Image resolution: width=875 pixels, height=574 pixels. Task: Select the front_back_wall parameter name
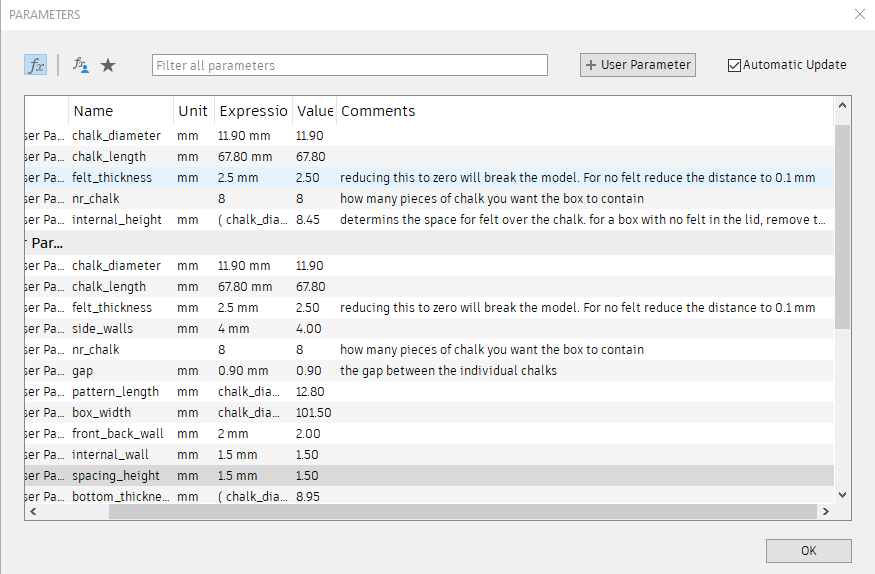(x=118, y=434)
